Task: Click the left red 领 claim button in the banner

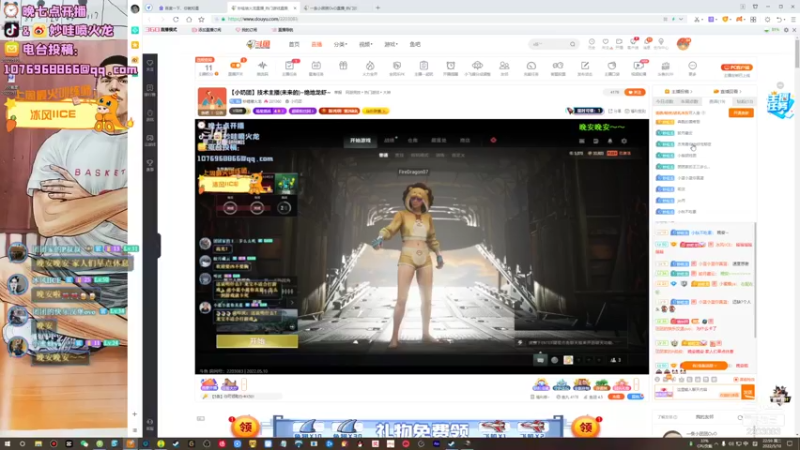Action: point(245,427)
